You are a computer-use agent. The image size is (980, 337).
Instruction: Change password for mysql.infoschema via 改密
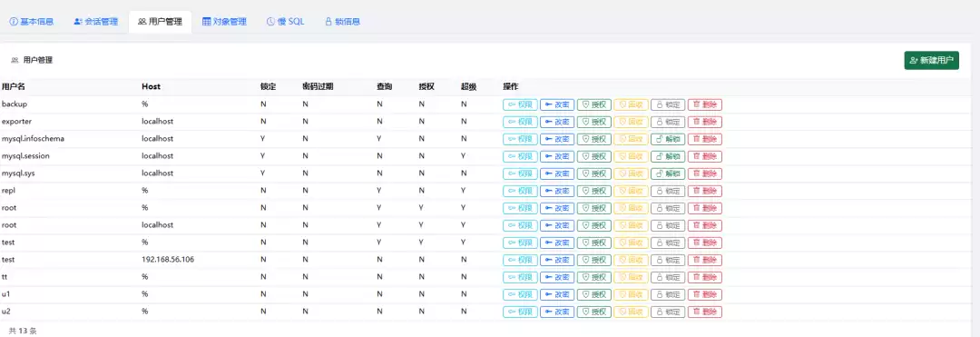point(557,139)
